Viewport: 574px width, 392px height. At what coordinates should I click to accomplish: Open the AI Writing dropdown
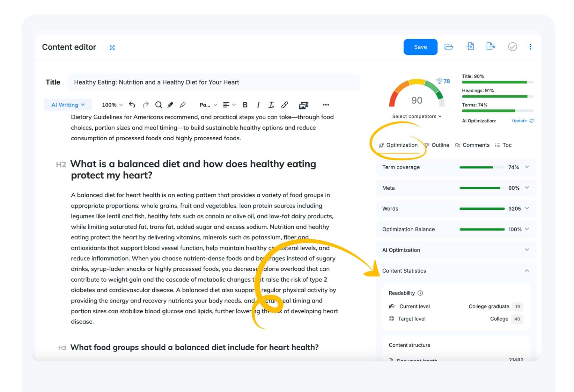pos(68,105)
